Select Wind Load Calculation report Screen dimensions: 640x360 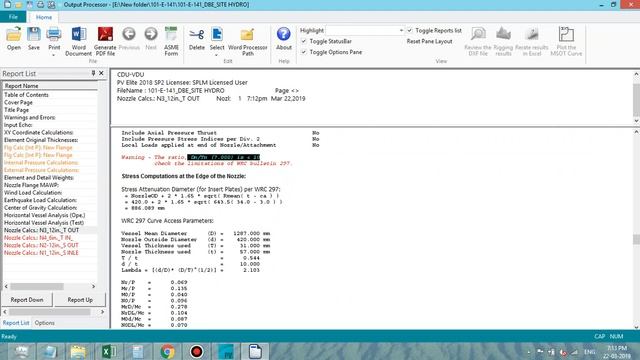(33, 193)
